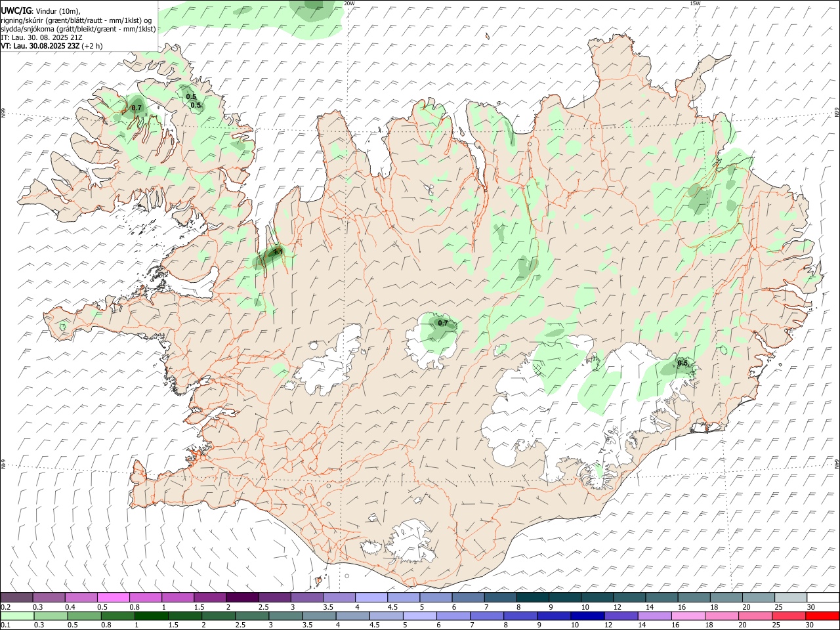Select the darkest green 1–1.5 swatch in lower legend
Image resolution: width=840 pixels, height=630 pixels.
151,616
